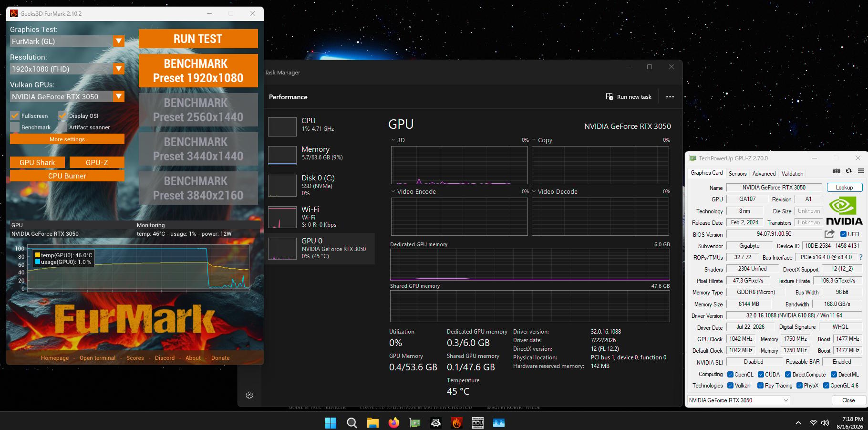The width and height of the screenshot is (868, 430).
Task: Click the cyan usage(GPU0) legend swatch
Action: [x=38, y=262]
